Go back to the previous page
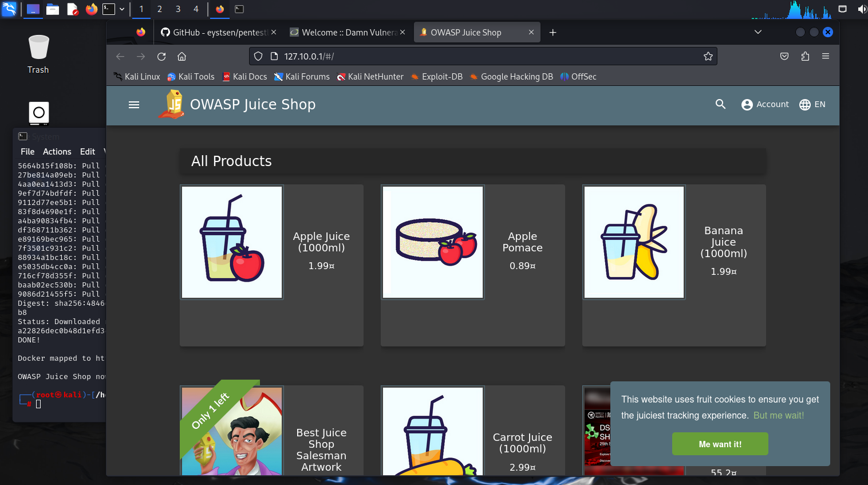The height and width of the screenshot is (485, 868). click(120, 56)
